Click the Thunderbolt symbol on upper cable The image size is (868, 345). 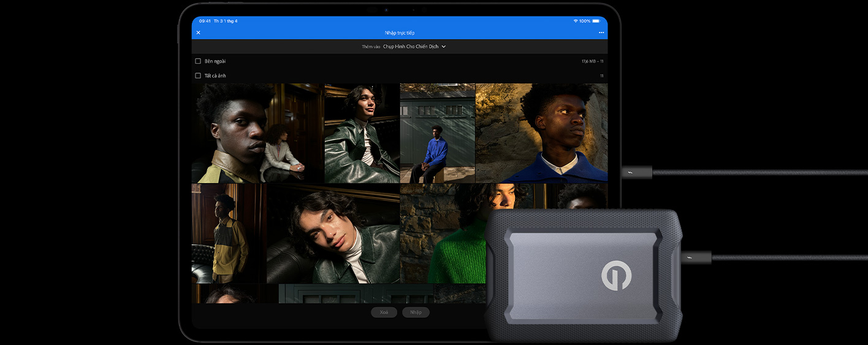[x=631, y=172]
